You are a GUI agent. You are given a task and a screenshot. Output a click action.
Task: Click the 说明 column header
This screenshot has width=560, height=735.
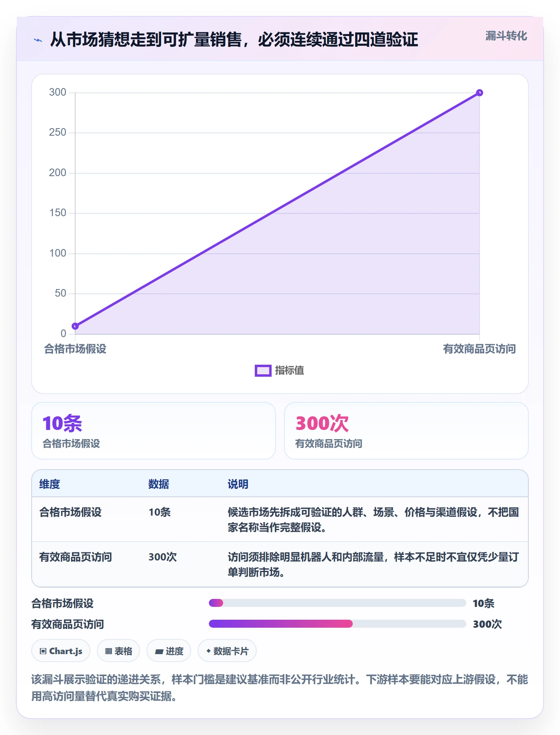click(238, 484)
